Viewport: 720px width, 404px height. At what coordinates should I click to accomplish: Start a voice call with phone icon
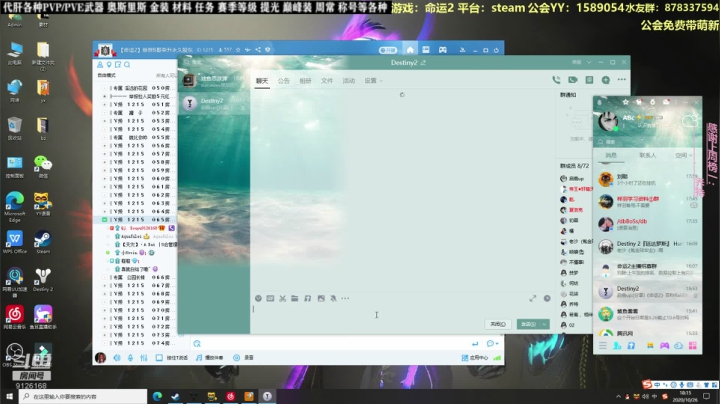pos(556,80)
